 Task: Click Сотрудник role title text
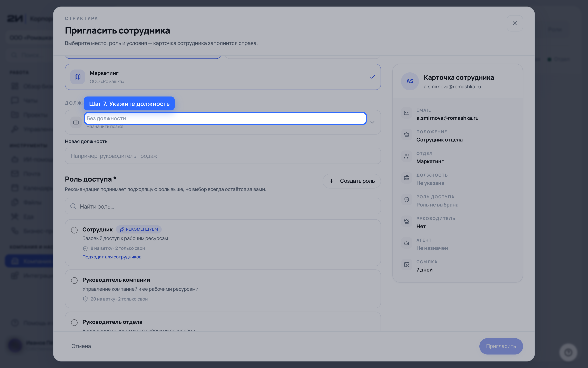point(97,230)
